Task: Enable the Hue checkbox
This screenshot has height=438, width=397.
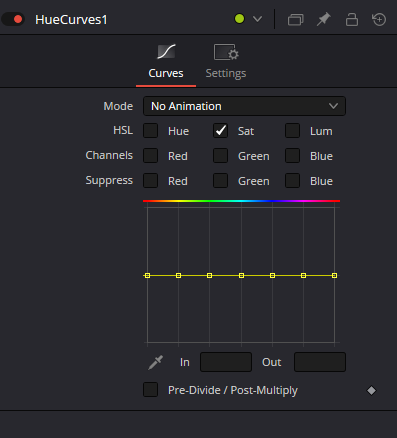Action: pos(151,131)
